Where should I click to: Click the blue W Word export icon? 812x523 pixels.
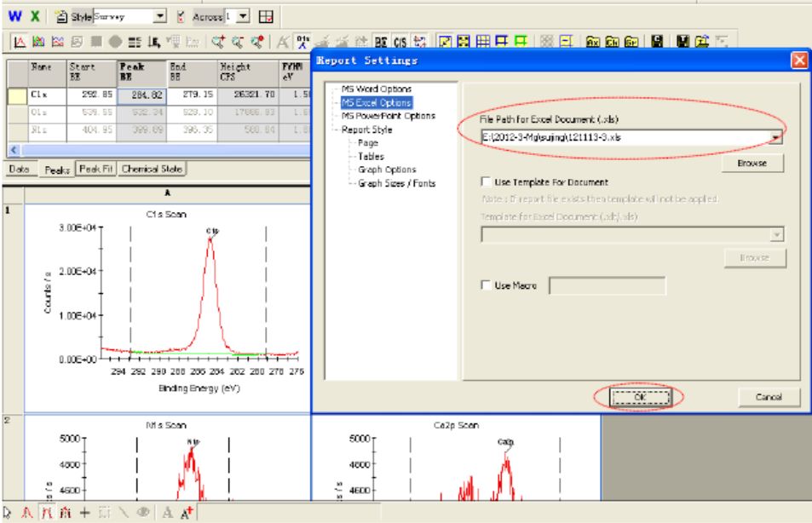[x=16, y=17]
